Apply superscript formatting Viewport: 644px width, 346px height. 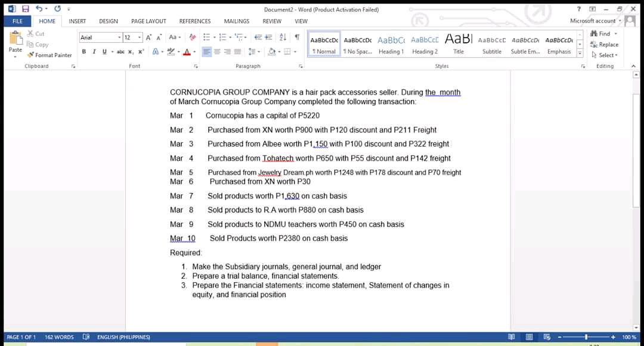pos(141,52)
